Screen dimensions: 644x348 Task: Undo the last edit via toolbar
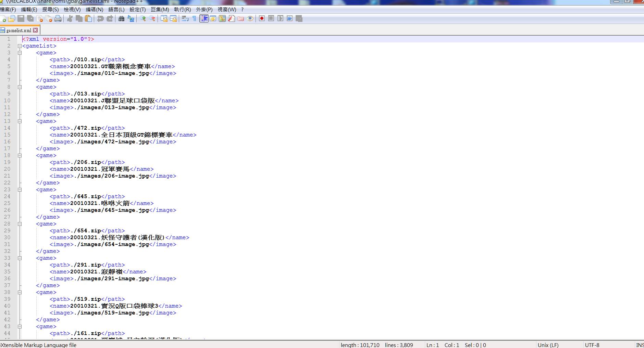[100, 18]
